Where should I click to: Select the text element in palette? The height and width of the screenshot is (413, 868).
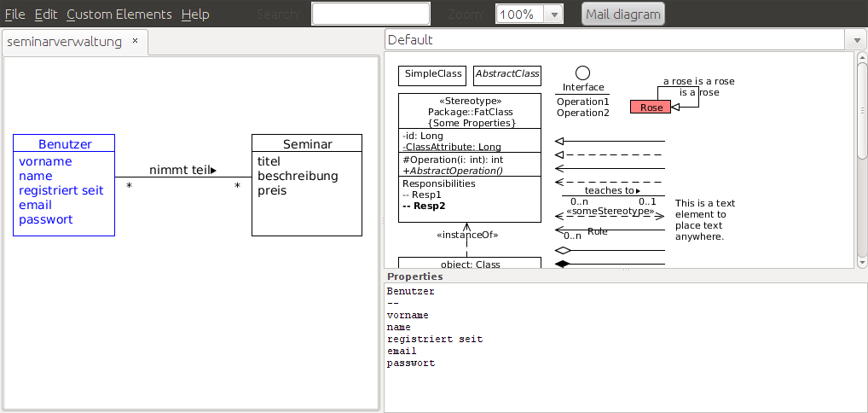pyautogui.click(x=704, y=220)
